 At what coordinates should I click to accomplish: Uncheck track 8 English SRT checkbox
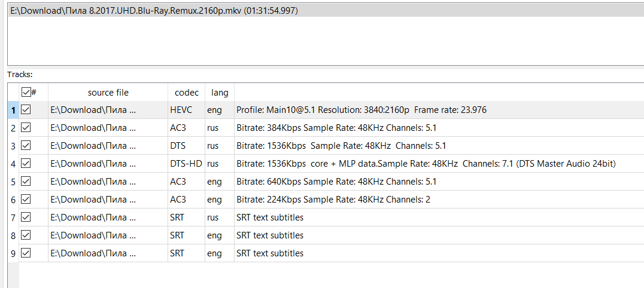(26, 235)
